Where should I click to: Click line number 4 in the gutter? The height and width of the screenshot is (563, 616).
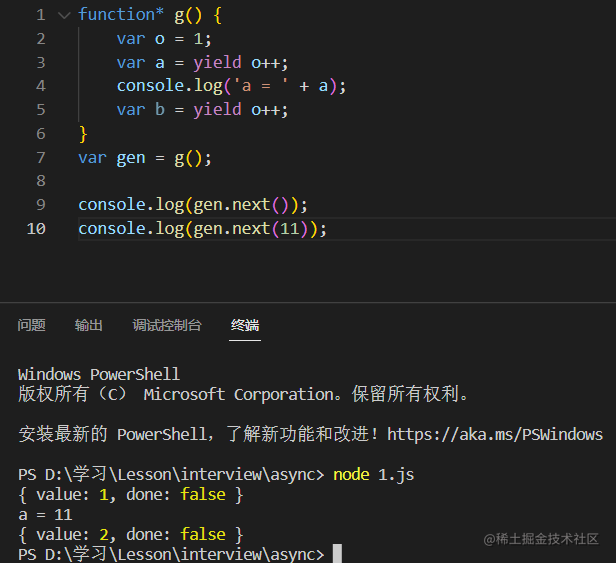tap(41, 86)
